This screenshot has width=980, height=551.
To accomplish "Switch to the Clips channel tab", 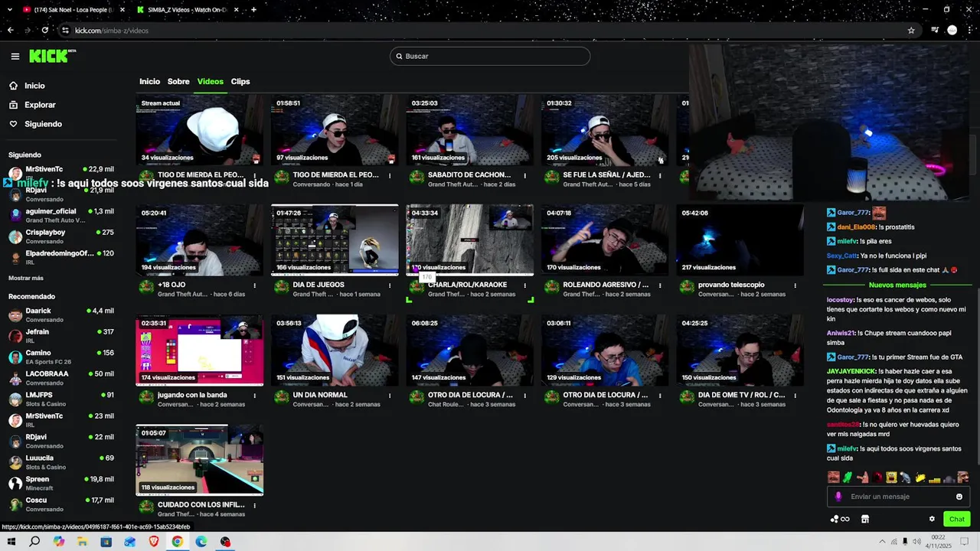I will coord(240,81).
